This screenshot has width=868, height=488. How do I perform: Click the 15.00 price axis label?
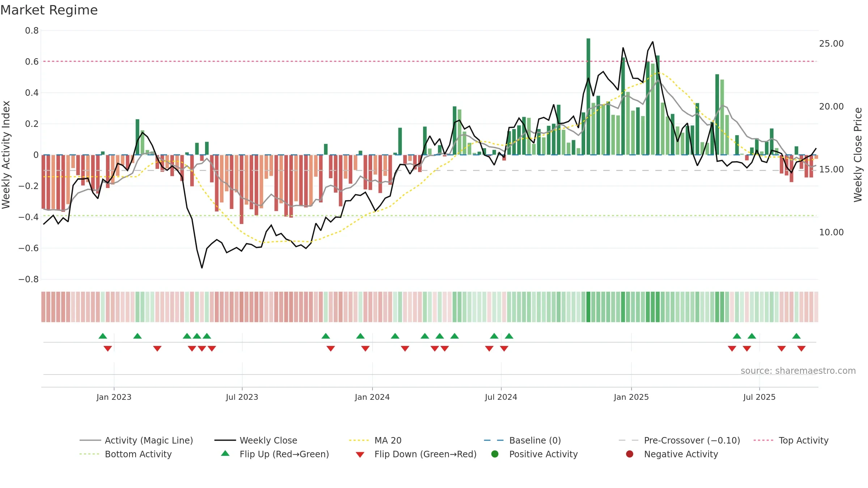pos(831,170)
